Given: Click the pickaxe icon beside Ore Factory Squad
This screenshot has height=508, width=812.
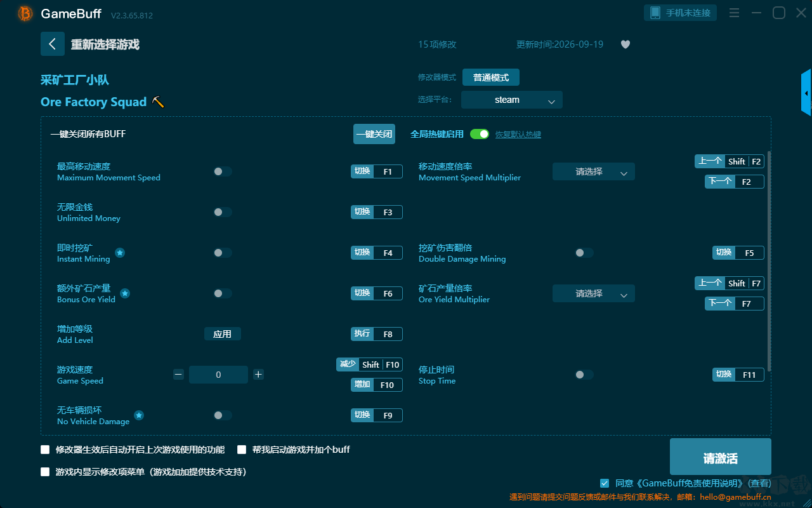Looking at the screenshot, I should click(158, 102).
